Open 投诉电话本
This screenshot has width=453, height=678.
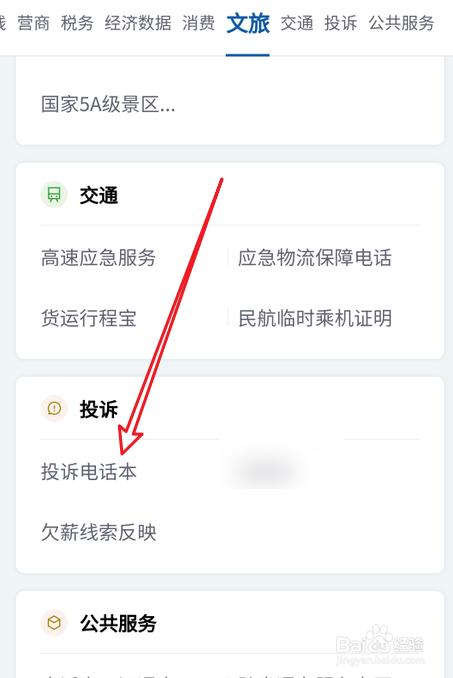pyautogui.click(x=89, y=471)
